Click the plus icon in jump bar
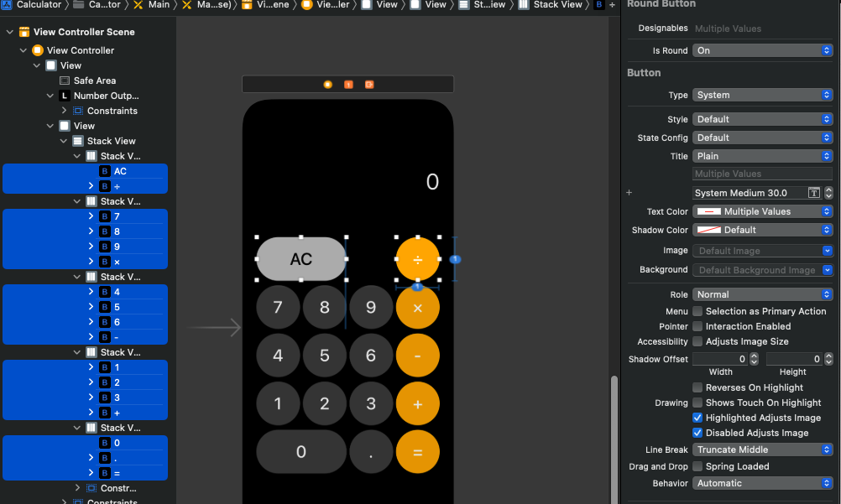The height and width of the screenshot is (504, 841). (x=612, y=5)
